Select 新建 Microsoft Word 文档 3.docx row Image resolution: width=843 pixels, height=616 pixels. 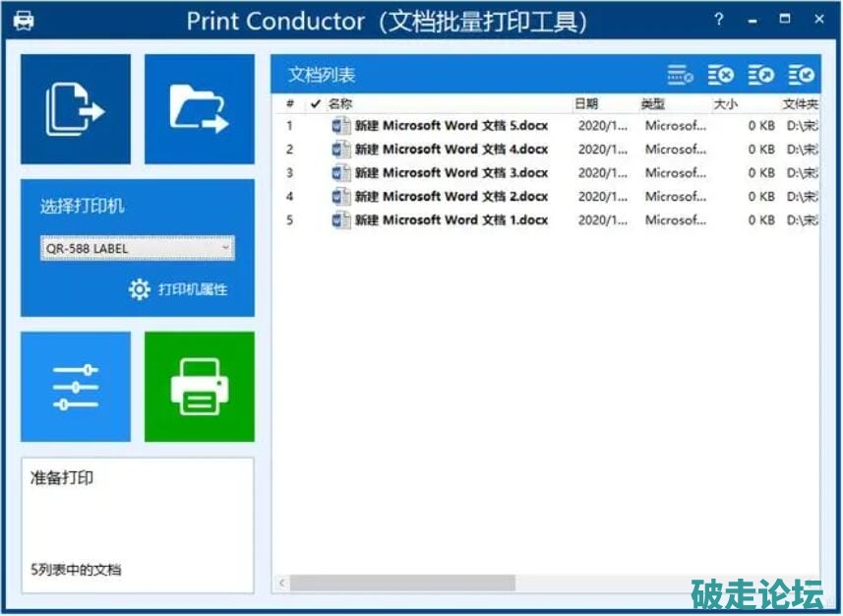[451, 173]
